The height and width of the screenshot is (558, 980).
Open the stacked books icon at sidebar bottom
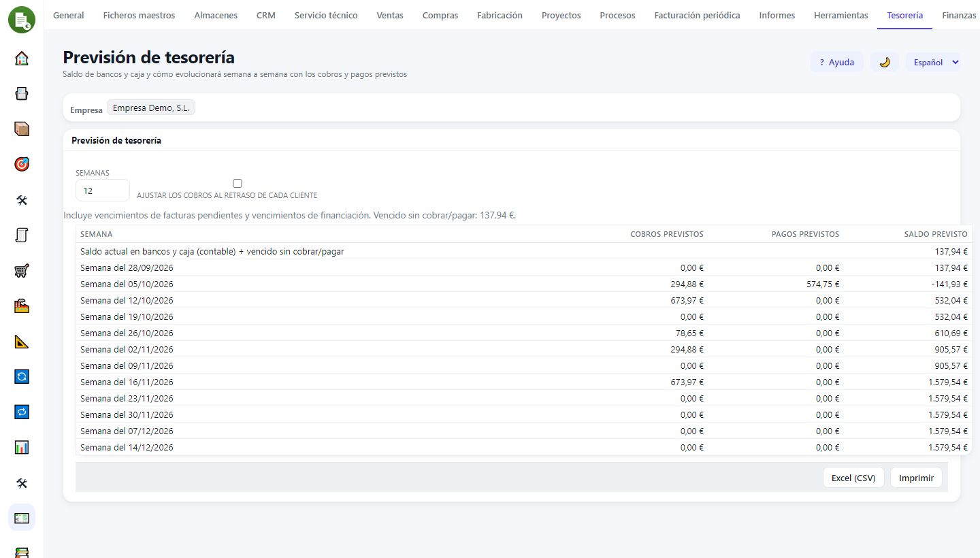click(x=22, y=552)
